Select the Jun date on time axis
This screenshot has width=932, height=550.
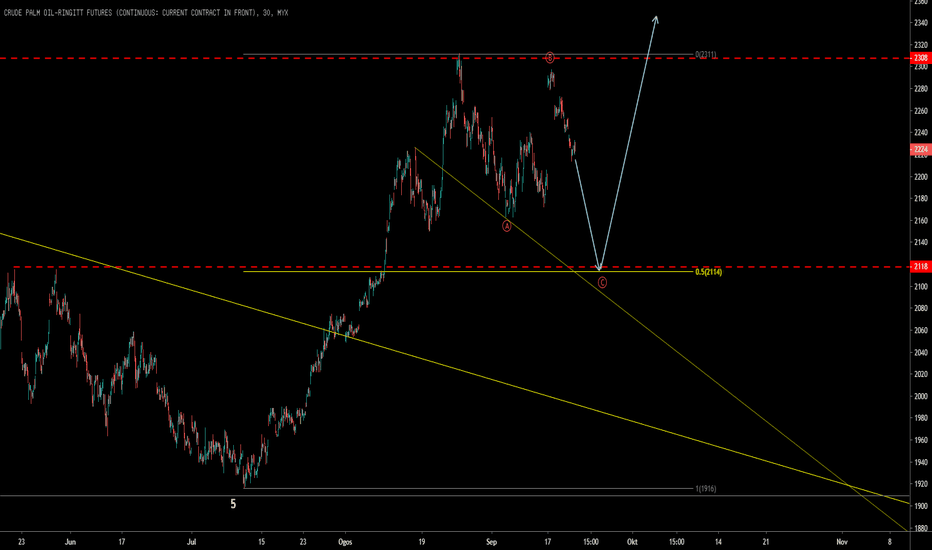click(x=70, y=542)
